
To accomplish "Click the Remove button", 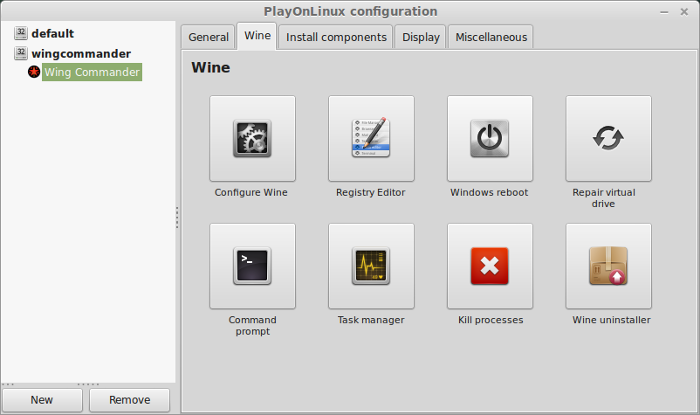I will [129, 400].
